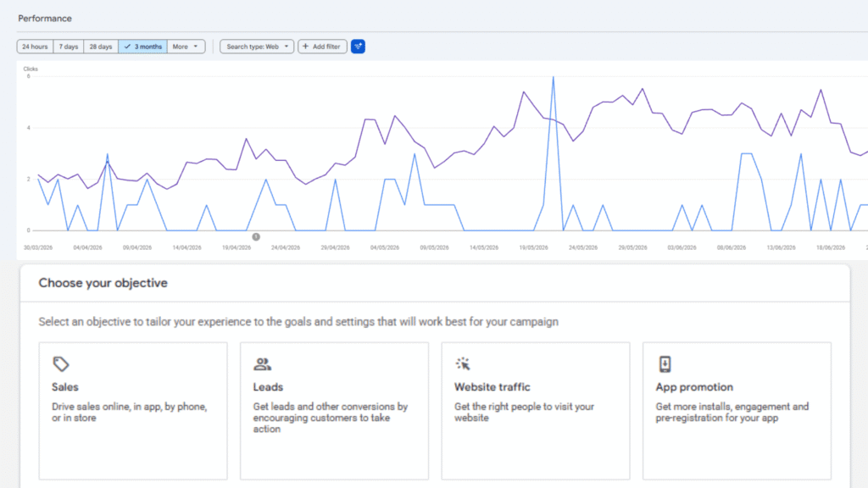Click the 14/04/2026 date label
The height and width of the screenshot is (488, 868).
pyautogui.click(x=186, y=248)
